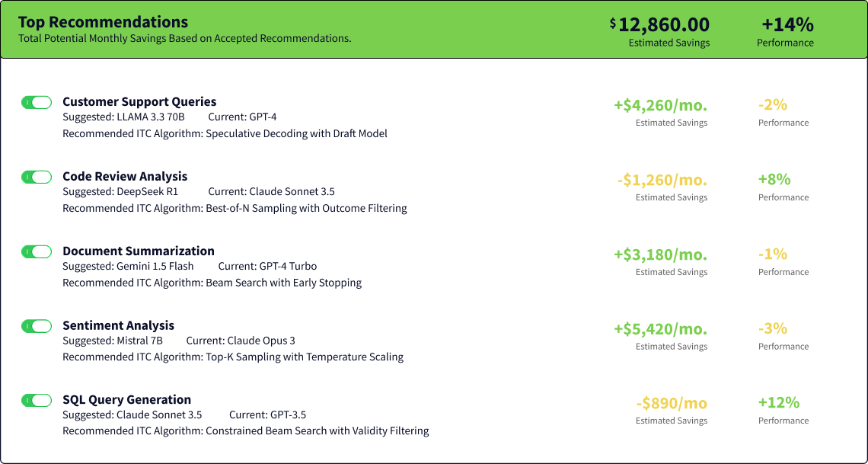Select the -3% performance value
The image size is (868, 464).
773,328
